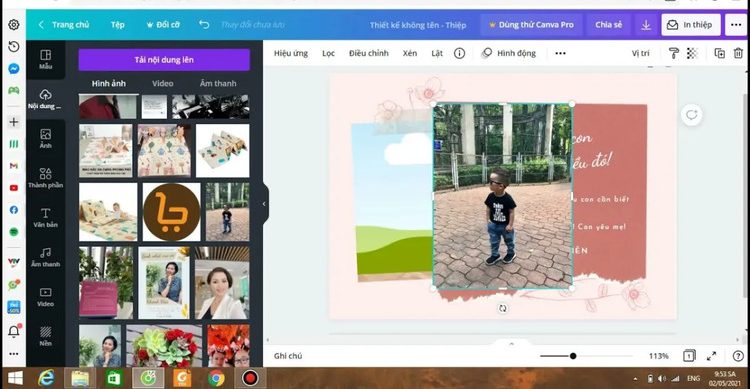Image resolution: width=750 pixels, height=389 pixels.
Task: Open the top-right three-dots menu
Action: (x=736, y=25)
